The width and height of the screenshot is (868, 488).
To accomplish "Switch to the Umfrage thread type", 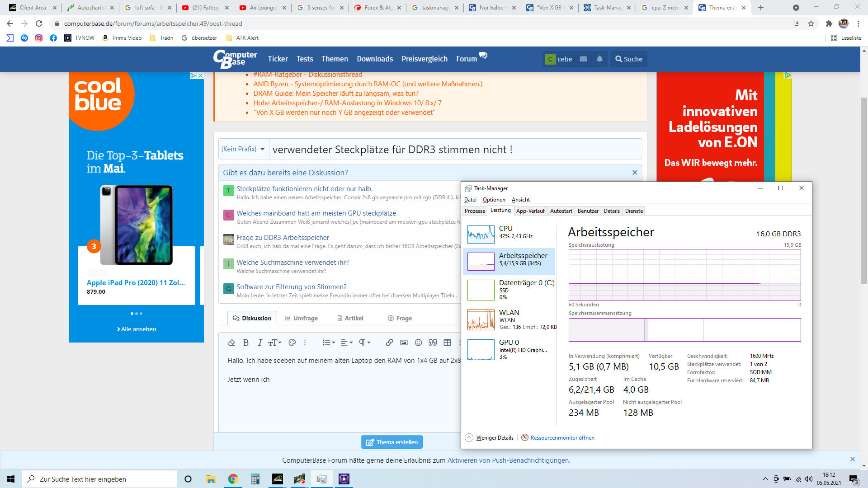I will [x=301, y=318].
